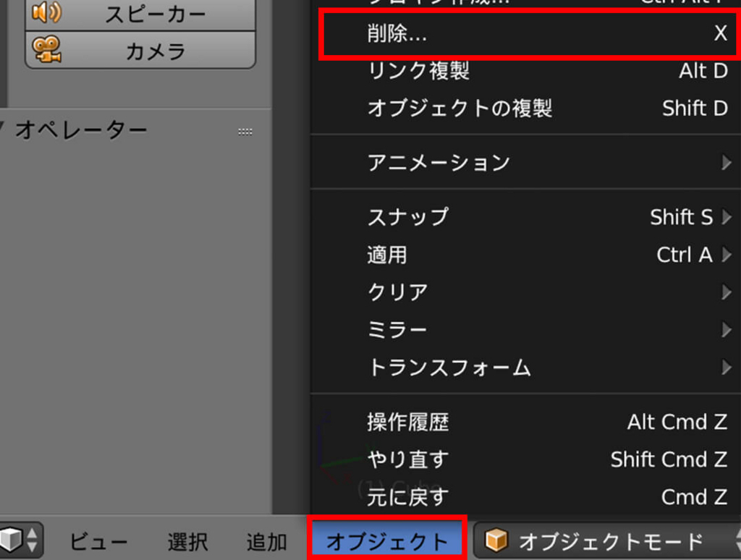Viewport: 741px width, 560px height.
Task: Click the オブジェクト header menu
Action: (x=387, y=541)
